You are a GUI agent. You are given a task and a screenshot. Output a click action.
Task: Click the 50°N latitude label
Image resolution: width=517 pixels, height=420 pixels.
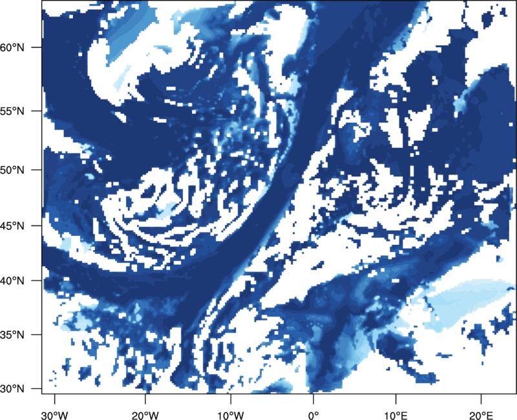pos(12,170)
